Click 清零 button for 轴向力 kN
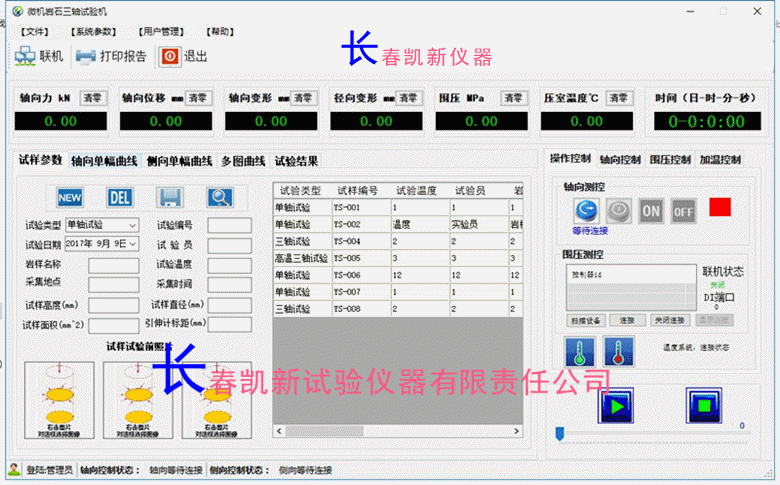Viewport: 780px width, 485px height. tap(93, 98)
